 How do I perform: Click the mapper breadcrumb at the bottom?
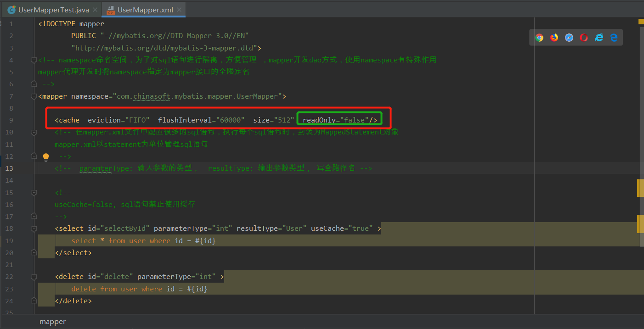52,321
